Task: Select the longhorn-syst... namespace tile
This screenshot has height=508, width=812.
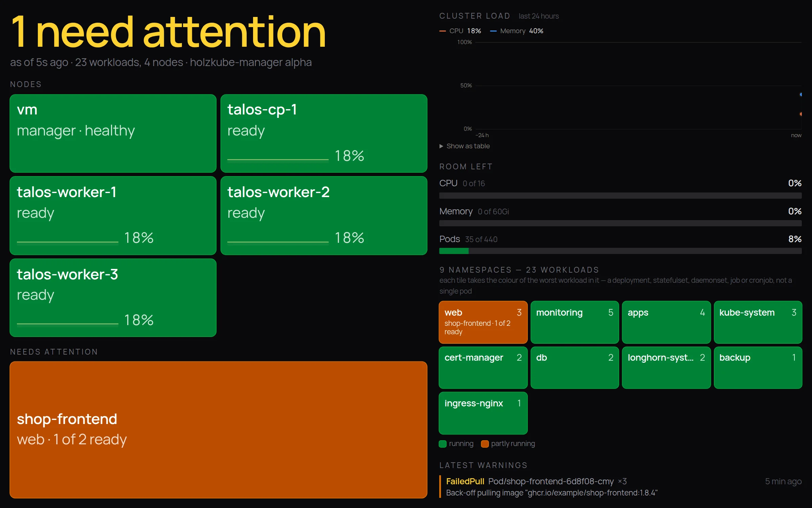Action: coord(666,367)
